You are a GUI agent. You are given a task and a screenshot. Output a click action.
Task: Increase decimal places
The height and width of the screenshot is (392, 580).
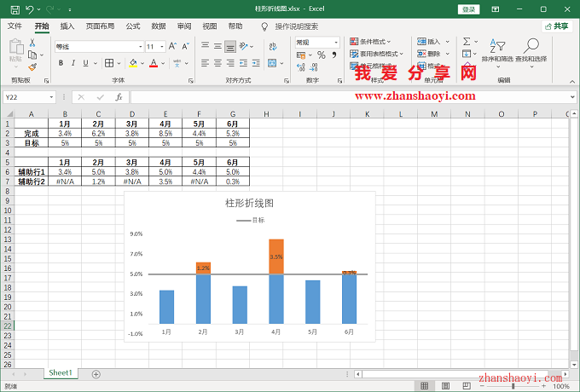point(301,67)
